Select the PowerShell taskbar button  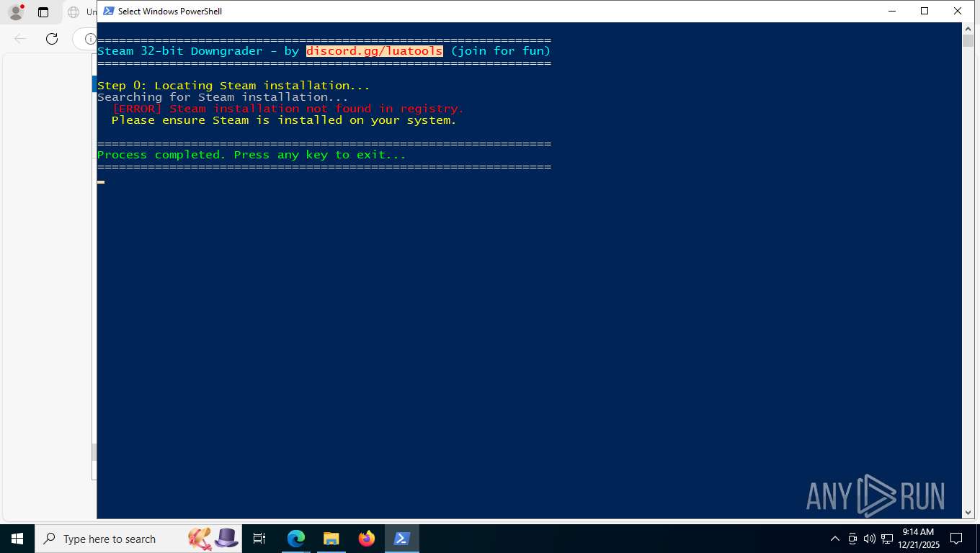(402, 539)
